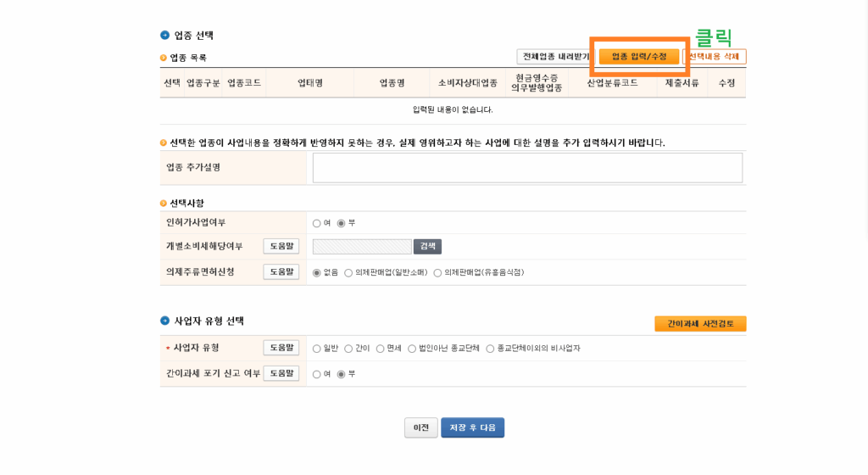Select 부 for 인허가사업여부
868x475 pixels.
coord(342,223)
